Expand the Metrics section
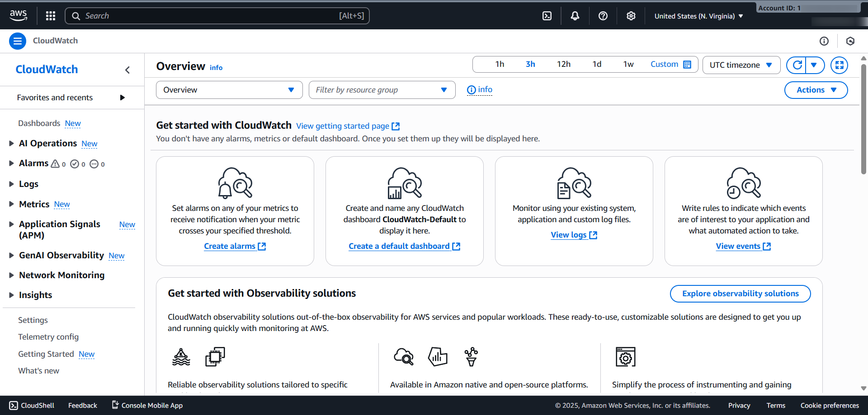 point(11,204)
